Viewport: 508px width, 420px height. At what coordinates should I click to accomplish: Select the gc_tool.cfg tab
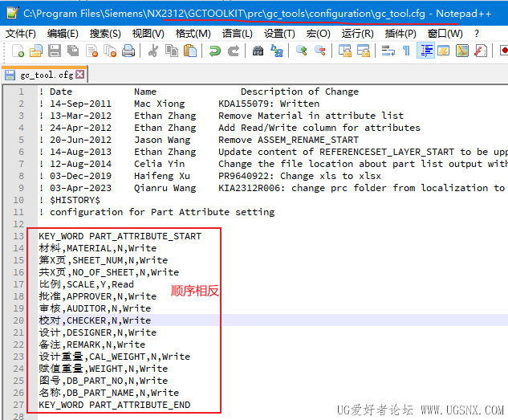click(x=44, y=75)
